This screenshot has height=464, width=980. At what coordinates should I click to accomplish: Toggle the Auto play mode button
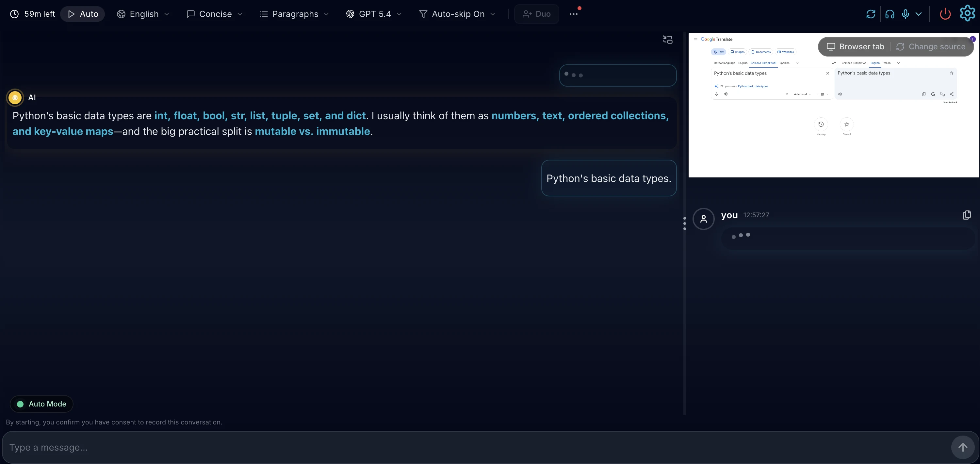[83, 14]
